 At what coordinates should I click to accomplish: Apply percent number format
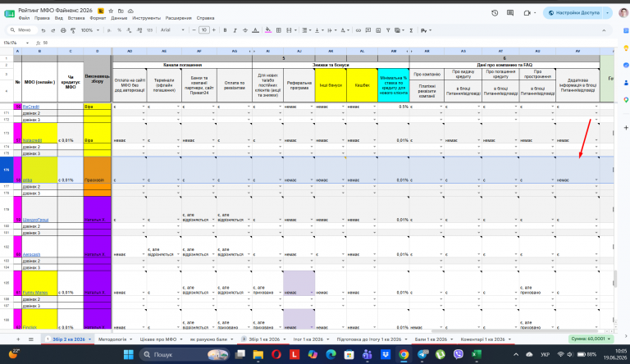[119, 30]
